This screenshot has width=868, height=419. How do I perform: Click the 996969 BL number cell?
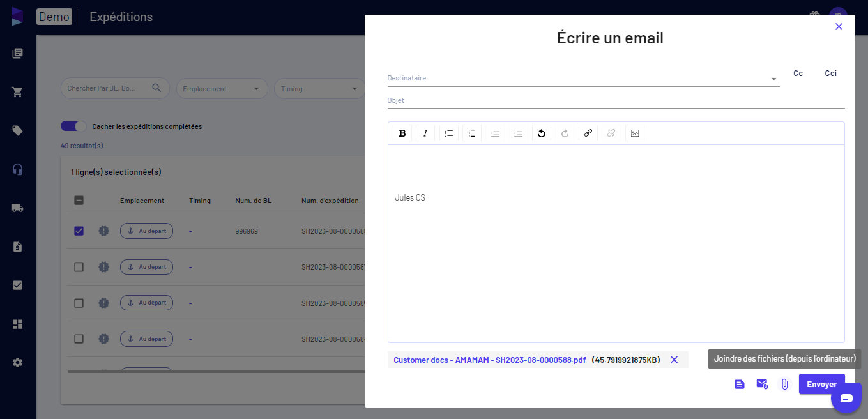[247, 231]
